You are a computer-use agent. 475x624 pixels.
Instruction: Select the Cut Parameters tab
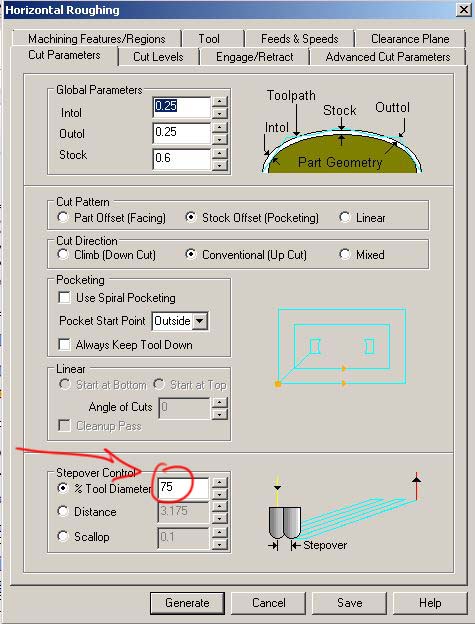[64, 55]
